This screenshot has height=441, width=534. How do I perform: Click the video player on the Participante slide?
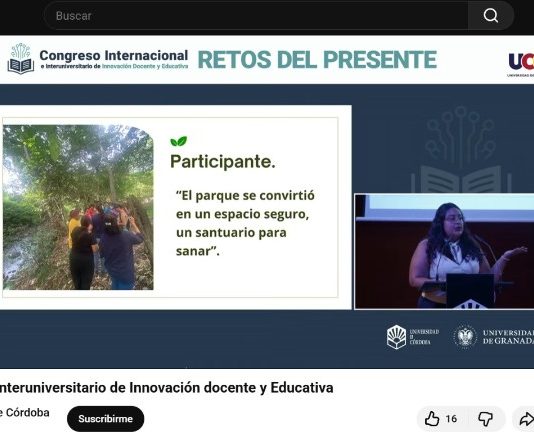(175, 207)
